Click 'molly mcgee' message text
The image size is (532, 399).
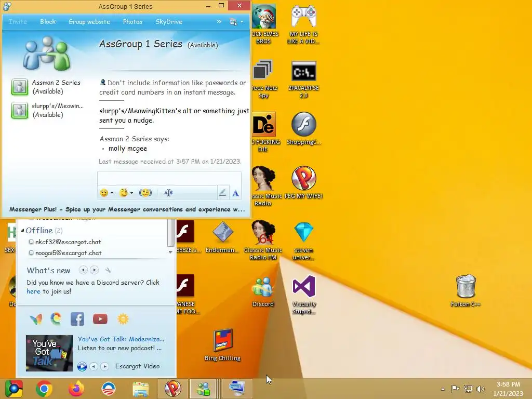click(128, 149)
